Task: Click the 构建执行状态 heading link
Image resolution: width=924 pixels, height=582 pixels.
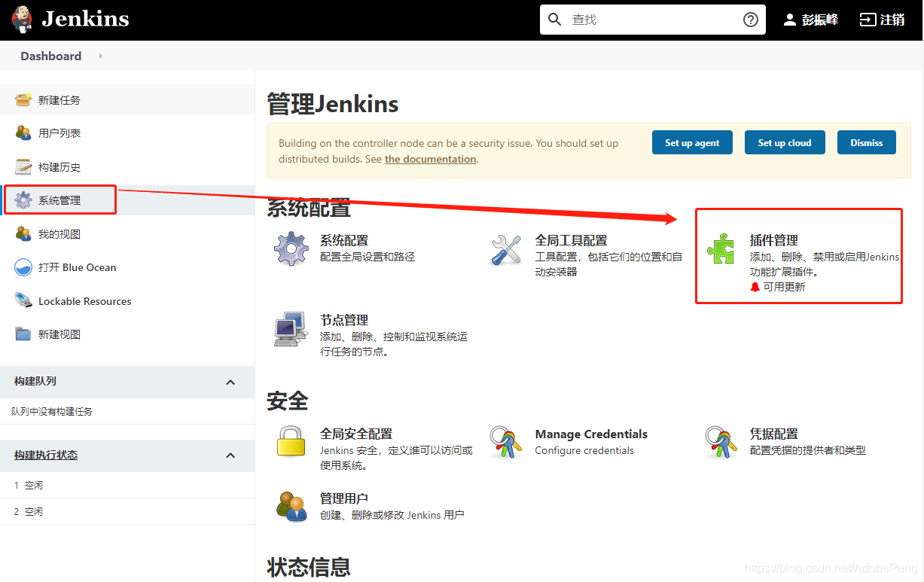Action: point(46,455)
